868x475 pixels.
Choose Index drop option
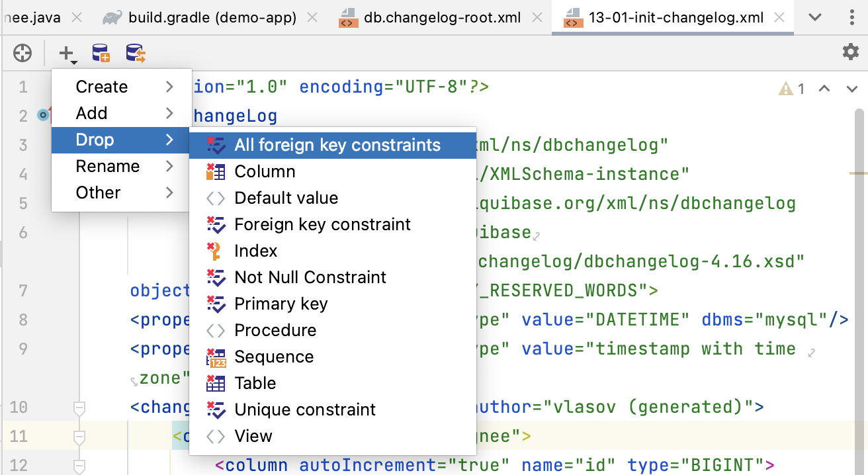coord(333,251)
